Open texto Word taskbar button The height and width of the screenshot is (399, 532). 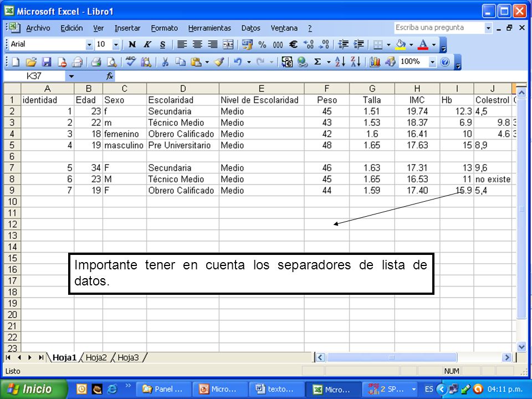pyautogui.click(x=276, y=389)
